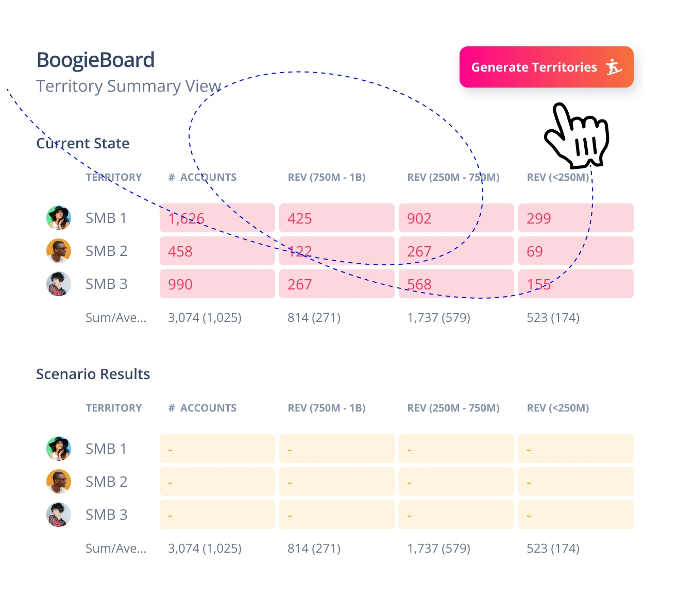The image size is (678, 616).
Task: Click SMB 2 avatar in Current State
Action: (59, 251)
